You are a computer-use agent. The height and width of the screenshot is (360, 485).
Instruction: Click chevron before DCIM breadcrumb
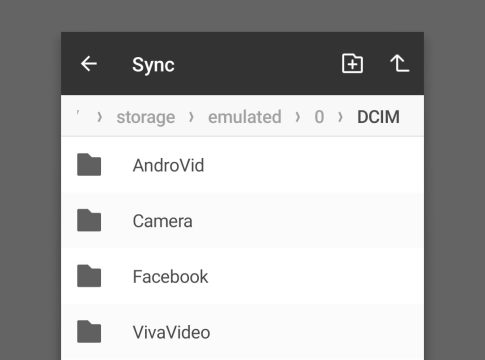[340, 117]
